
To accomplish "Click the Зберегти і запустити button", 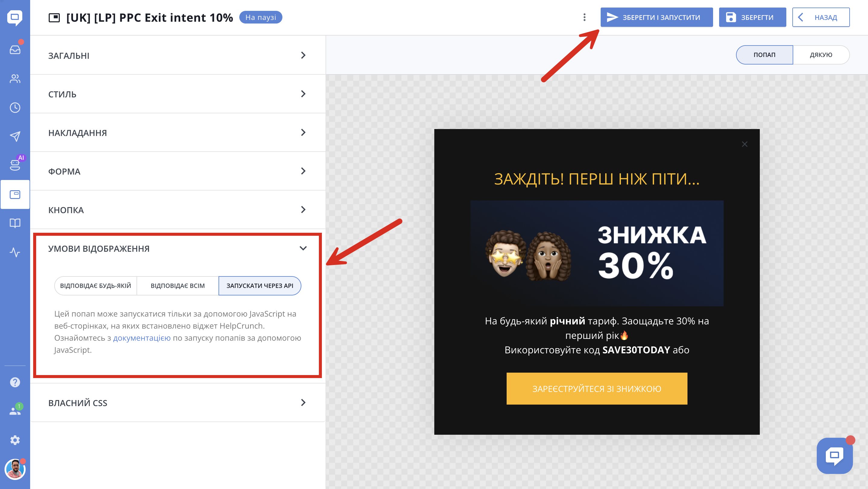I will coord(656,17).
